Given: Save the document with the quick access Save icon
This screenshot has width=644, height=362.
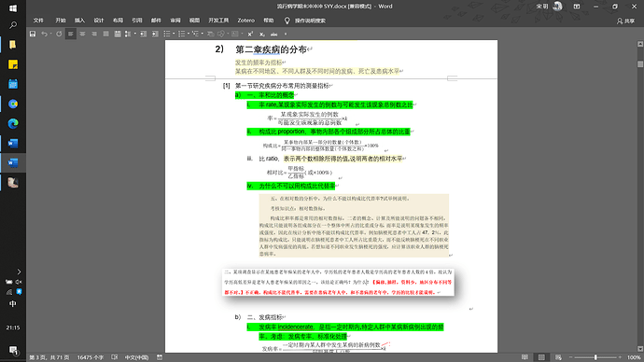Looking at the screenshot, I should [33, 35].
